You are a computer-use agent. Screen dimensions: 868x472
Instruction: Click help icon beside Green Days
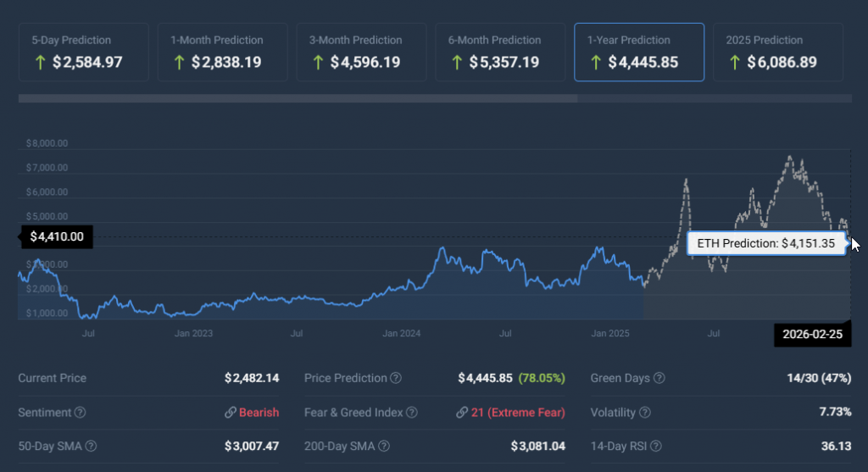tap(659, 378)
